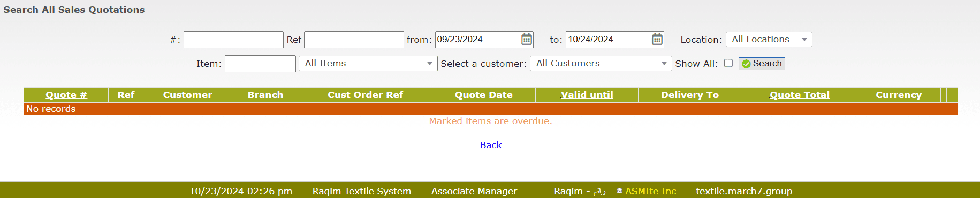This screenshot has width=980, height=198.
Task: Click the Branch column header
Action: [265, 95]
